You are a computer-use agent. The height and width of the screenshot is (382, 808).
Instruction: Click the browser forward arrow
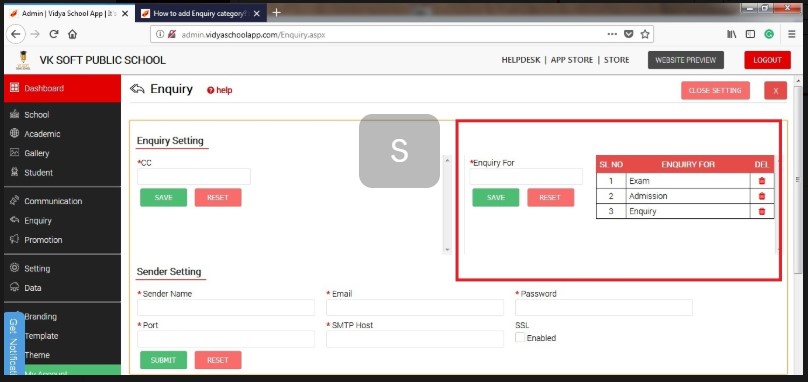click(x=35, y=34)
